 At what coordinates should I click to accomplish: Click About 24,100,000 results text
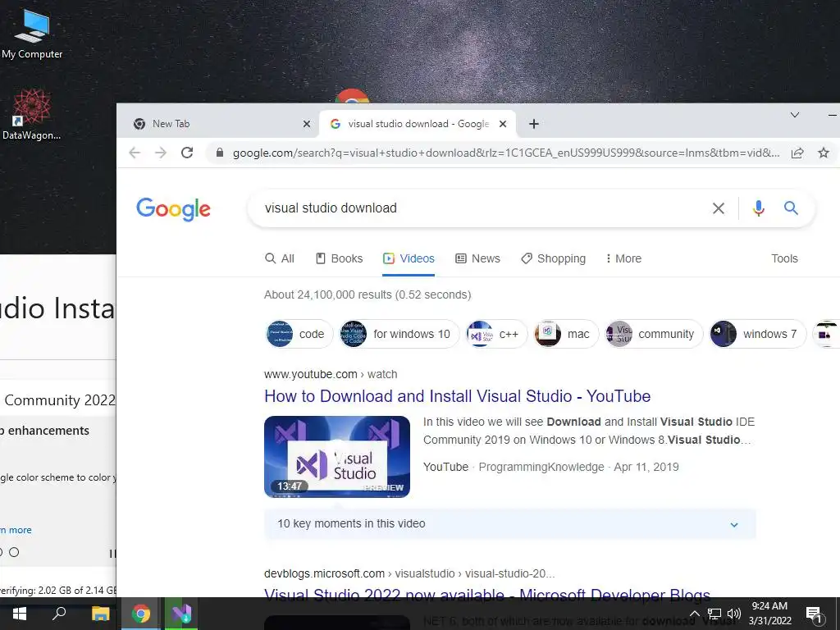point(367,294)
